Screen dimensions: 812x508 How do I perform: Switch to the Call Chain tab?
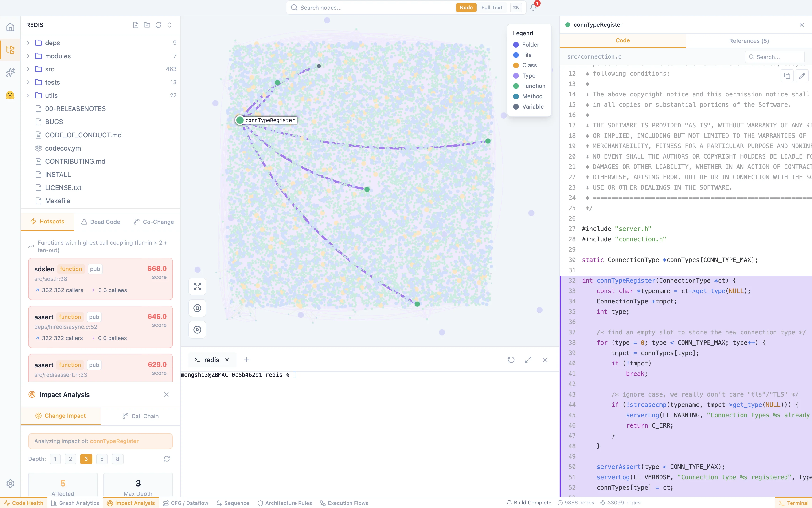tap(140, 416)
